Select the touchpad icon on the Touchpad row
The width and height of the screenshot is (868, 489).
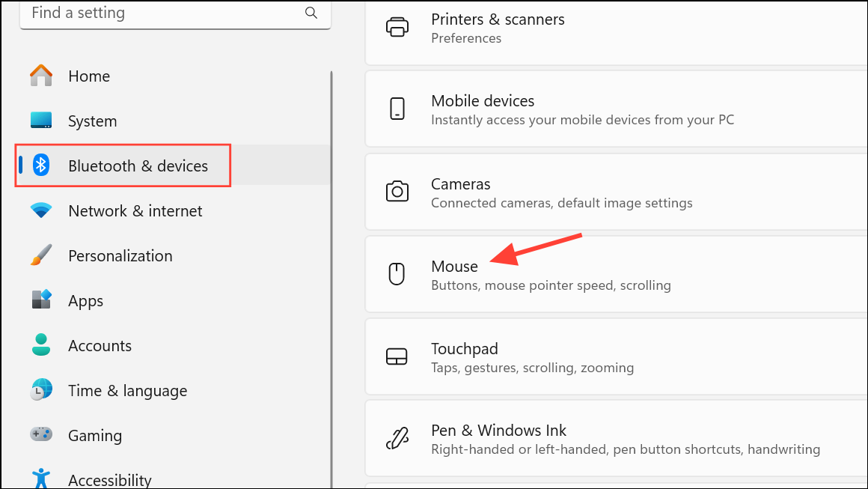pos(397,356)
